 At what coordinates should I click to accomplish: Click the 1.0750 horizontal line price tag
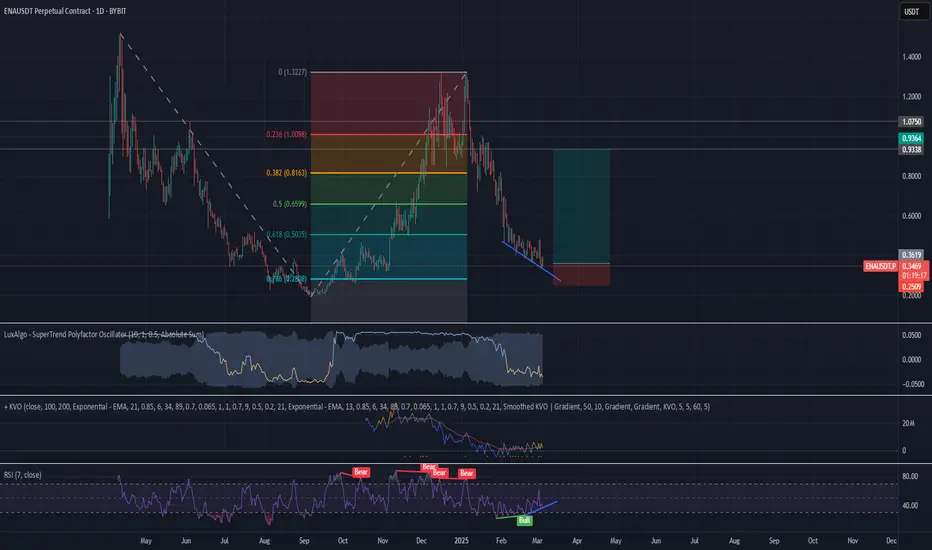(912, 122)
